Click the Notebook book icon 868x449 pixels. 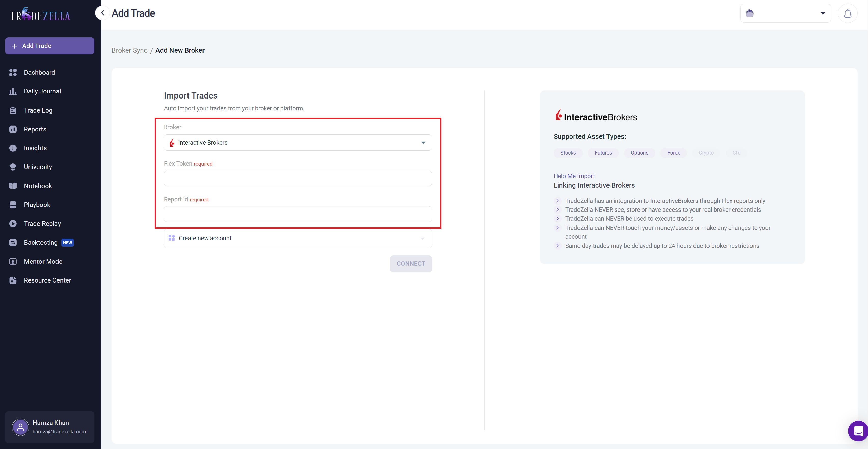click(13, 186)
